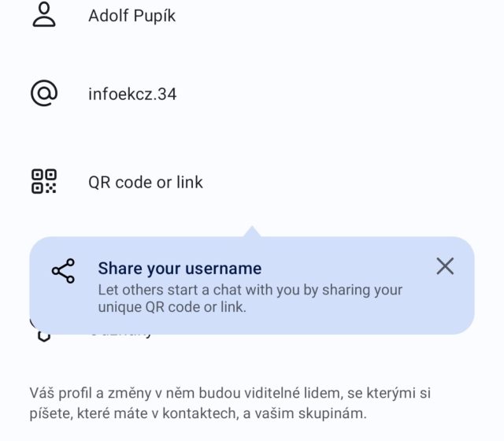Click the tooltip's pointer arrow tip
The width and height of the screenshot is (504, 441).
point(252,230)
